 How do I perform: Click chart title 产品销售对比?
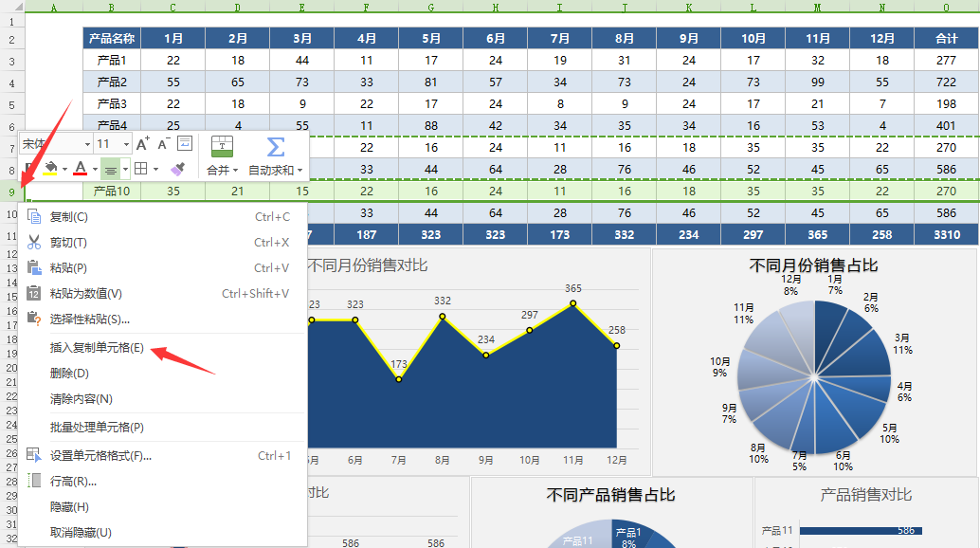click(x=865, y=495)
